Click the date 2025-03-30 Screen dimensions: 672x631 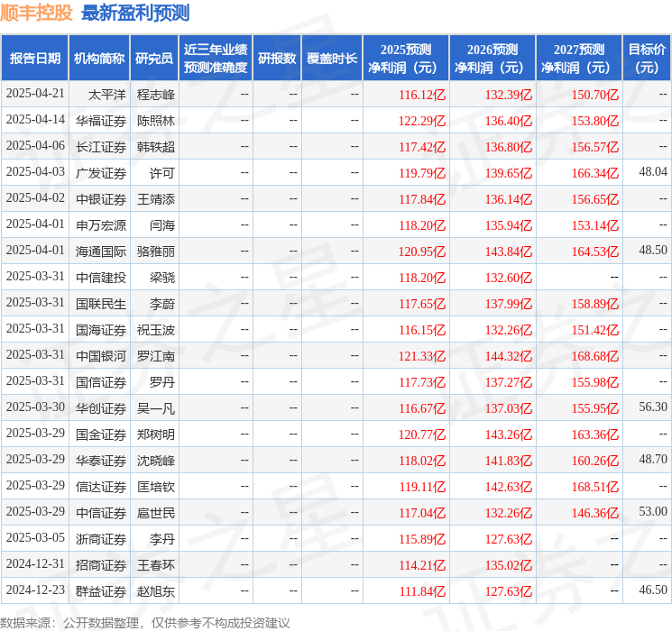click(35, 407)
